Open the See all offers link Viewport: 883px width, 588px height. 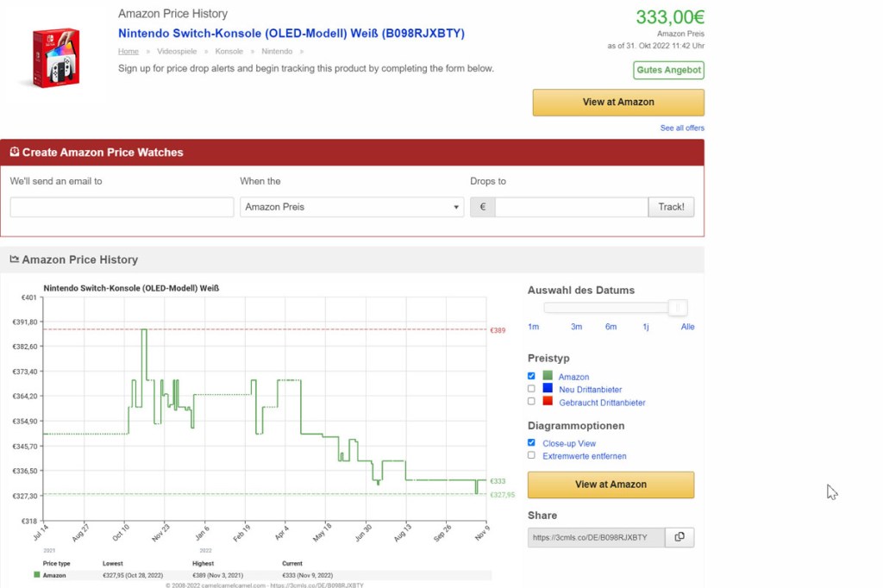(x=682, y=128)
